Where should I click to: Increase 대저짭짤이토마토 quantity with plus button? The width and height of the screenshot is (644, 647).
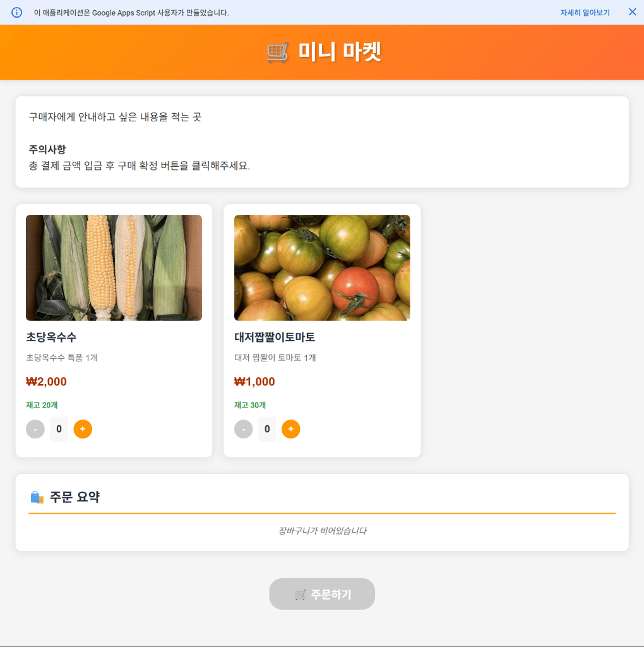(x=291, y=429)
